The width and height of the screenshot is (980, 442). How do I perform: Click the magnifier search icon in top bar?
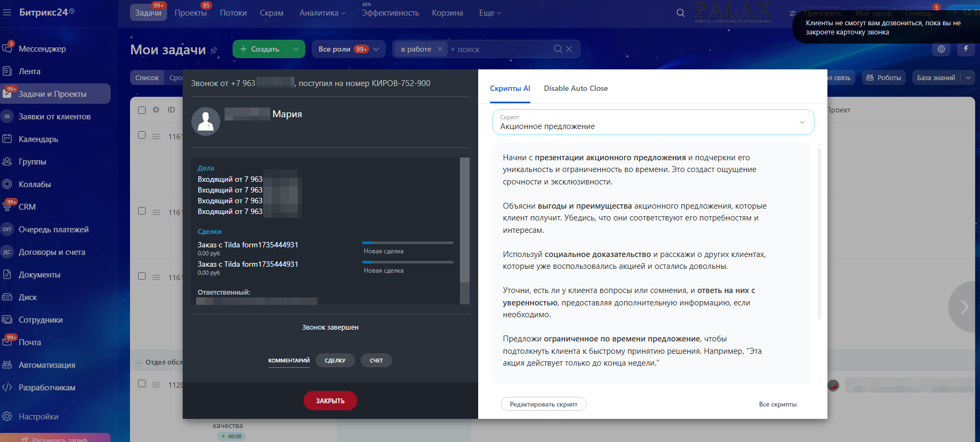[681, 13]
